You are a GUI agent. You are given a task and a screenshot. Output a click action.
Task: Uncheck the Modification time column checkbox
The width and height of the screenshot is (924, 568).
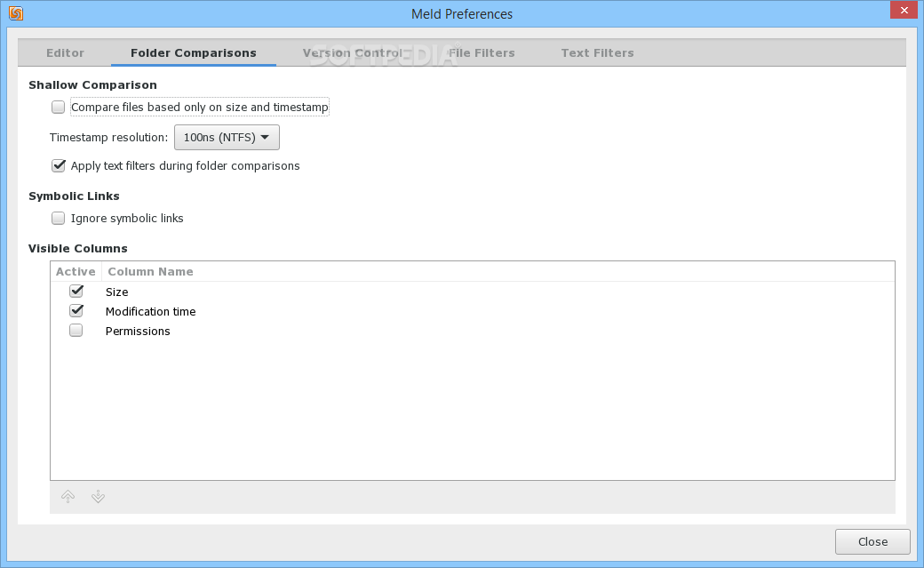pyautogui.click(x=76, y=311)
